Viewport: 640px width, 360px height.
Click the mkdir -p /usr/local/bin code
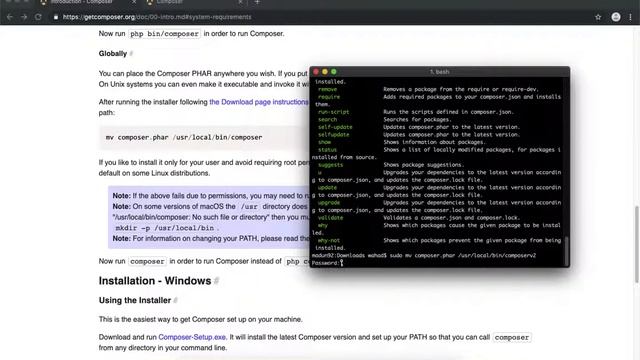(x=165, y=228)
